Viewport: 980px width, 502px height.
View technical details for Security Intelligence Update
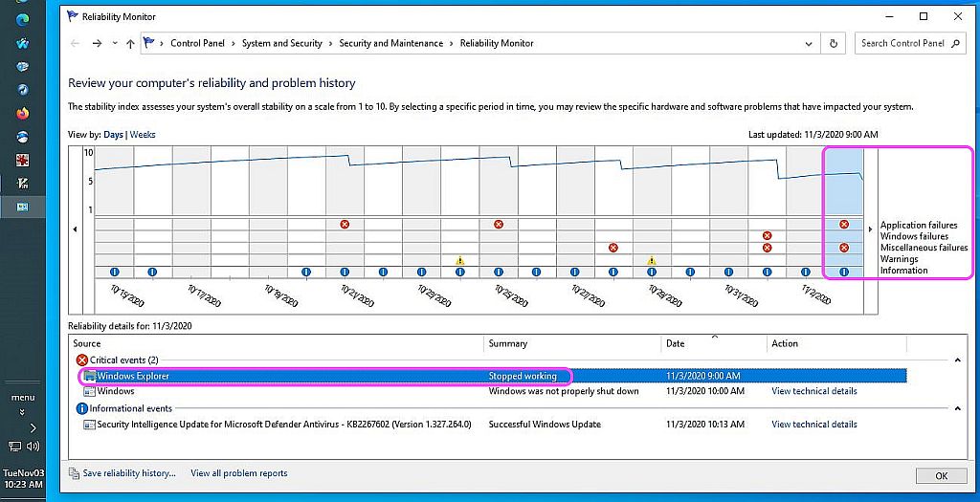point(814,424)
